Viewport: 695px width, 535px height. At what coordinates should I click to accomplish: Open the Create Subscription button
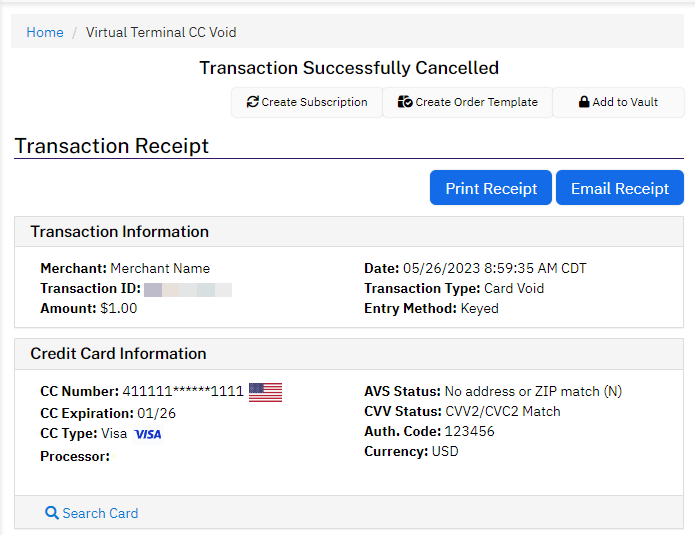[307, 102]
